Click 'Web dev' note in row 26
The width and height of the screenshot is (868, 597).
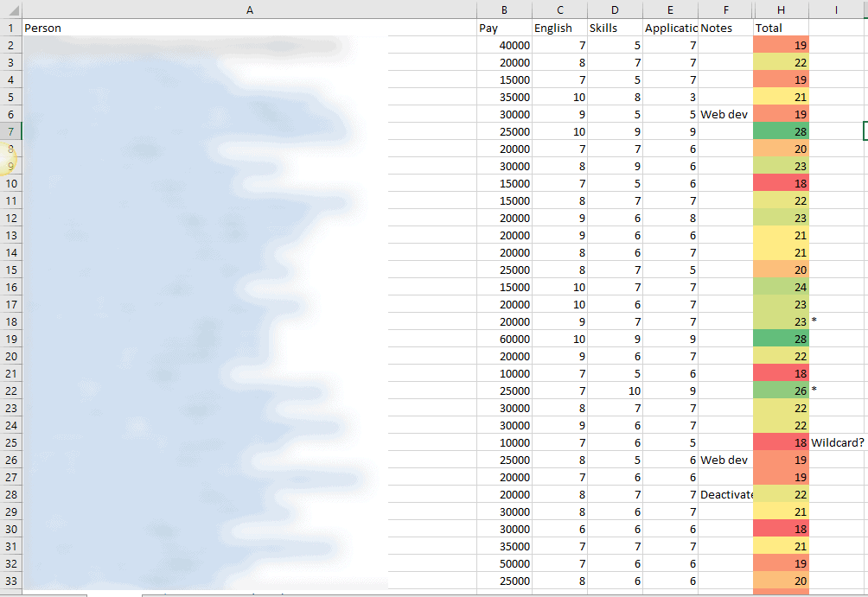[725, 460]
